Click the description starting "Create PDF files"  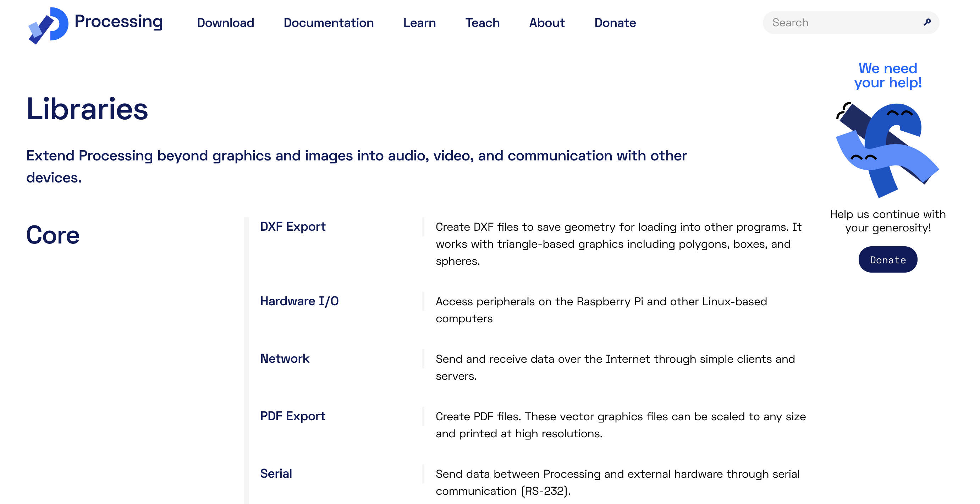[621, 425]
